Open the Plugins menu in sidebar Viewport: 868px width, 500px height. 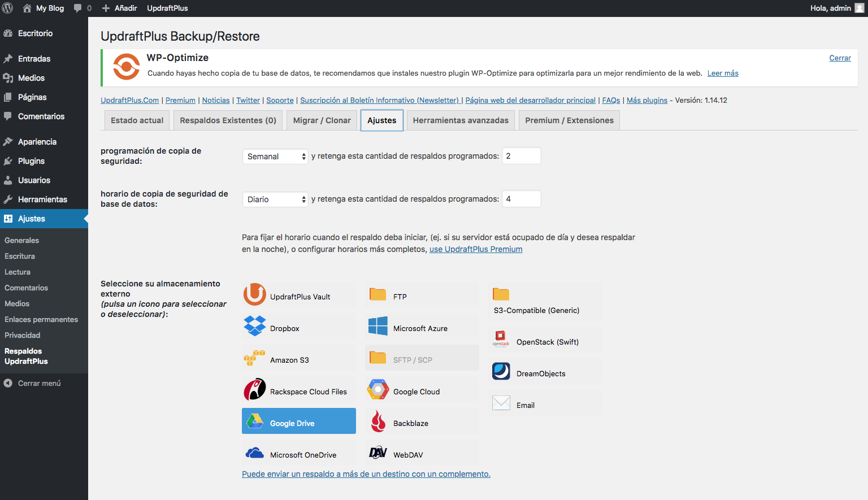(31, 161)
